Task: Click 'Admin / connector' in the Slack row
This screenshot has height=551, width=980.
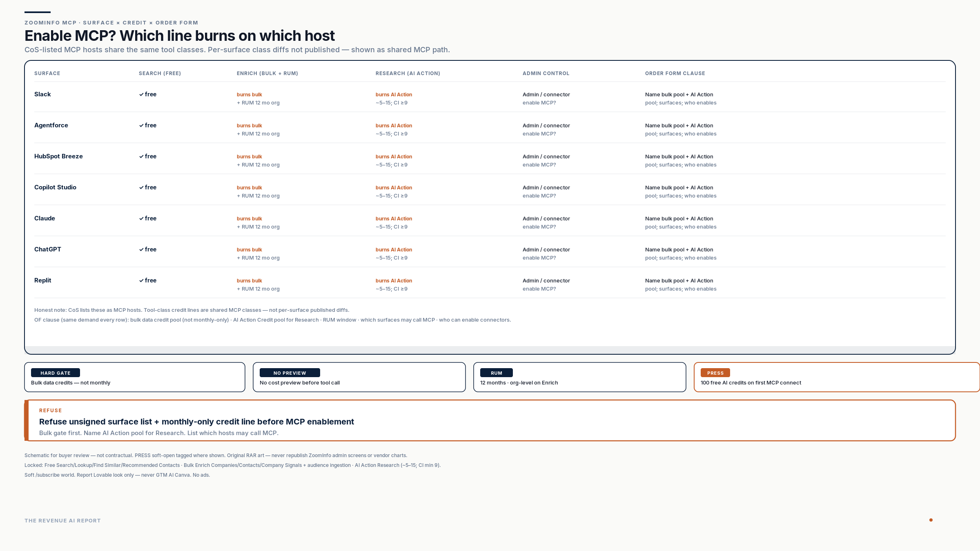Action: pyautogui.click(x=546, y=95)
